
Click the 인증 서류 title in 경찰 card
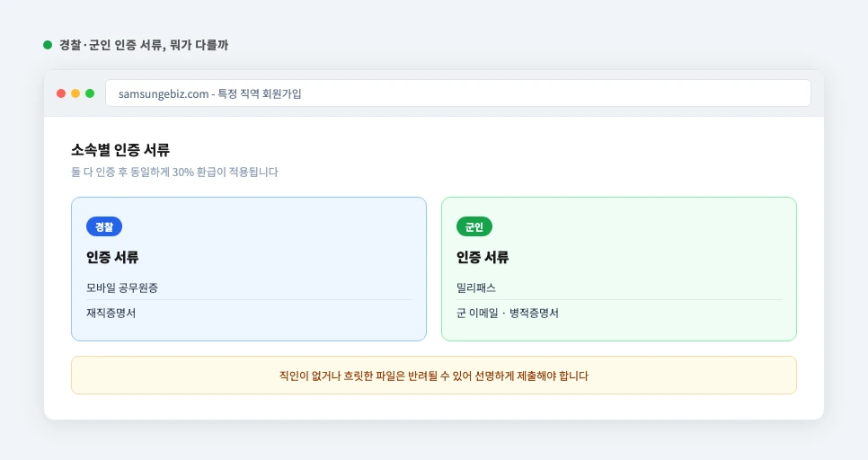pyautogui.click(x=112, y=257)
